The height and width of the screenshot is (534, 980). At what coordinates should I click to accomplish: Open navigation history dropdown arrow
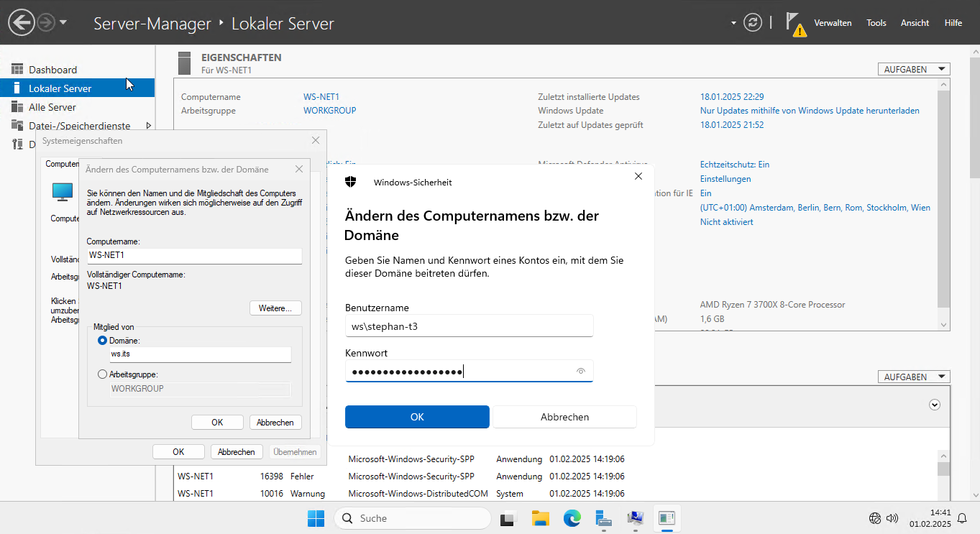63,22
